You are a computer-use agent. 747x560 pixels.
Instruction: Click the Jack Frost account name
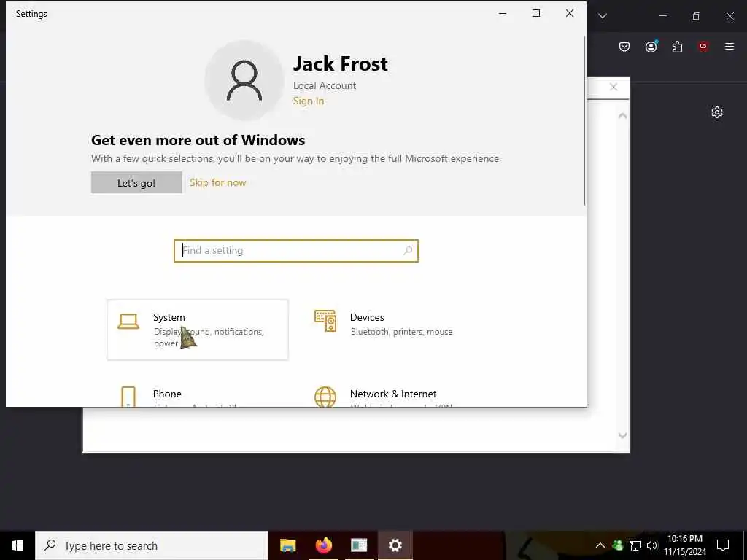click(x=340, y=64)
